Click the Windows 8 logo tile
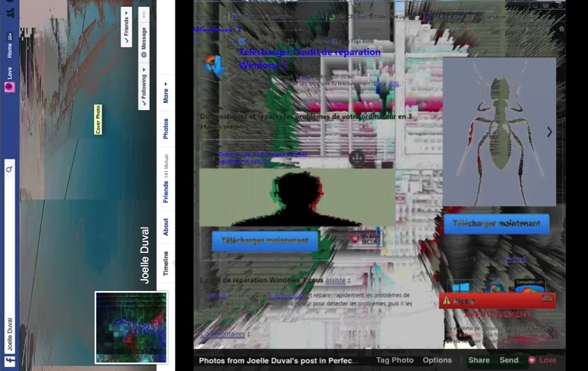588x371 pixels. 461,287
